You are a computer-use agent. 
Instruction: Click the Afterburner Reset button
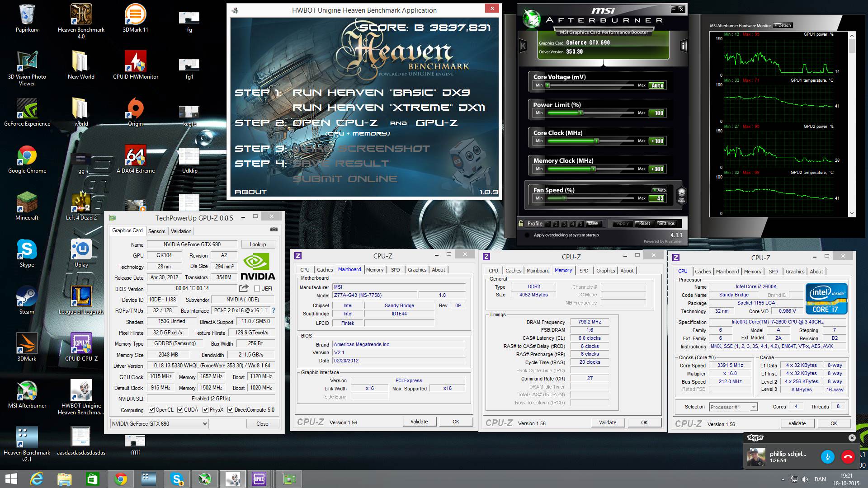tap(644, 223)
